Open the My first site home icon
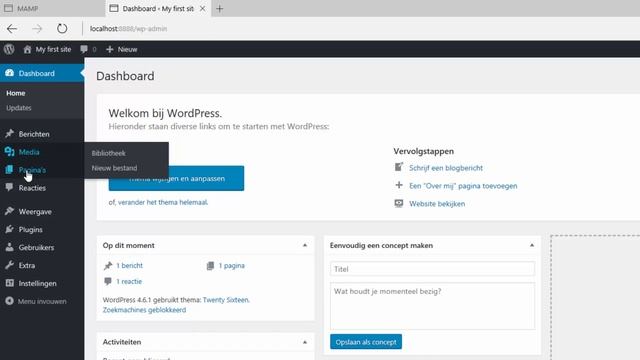 (x=27, y=49)
